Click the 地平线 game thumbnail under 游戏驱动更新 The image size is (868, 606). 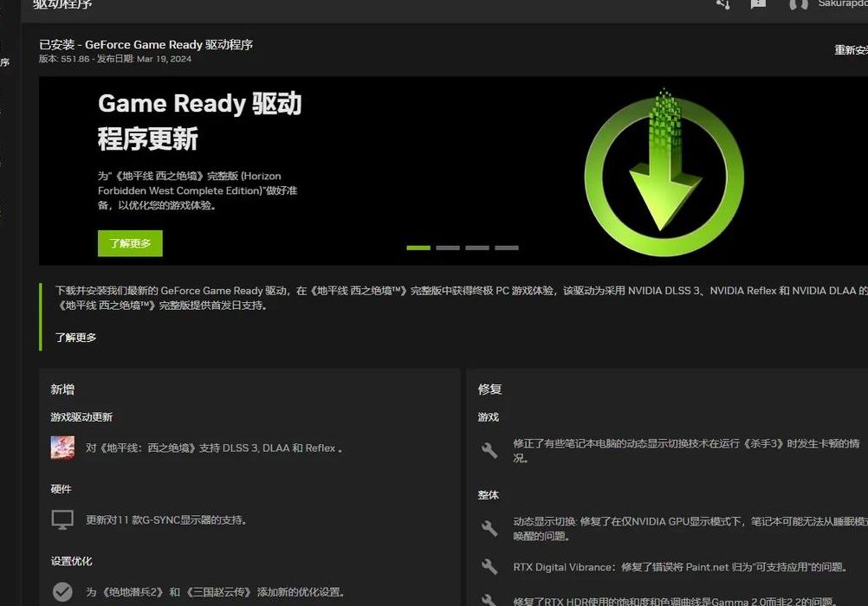[62, 448]
